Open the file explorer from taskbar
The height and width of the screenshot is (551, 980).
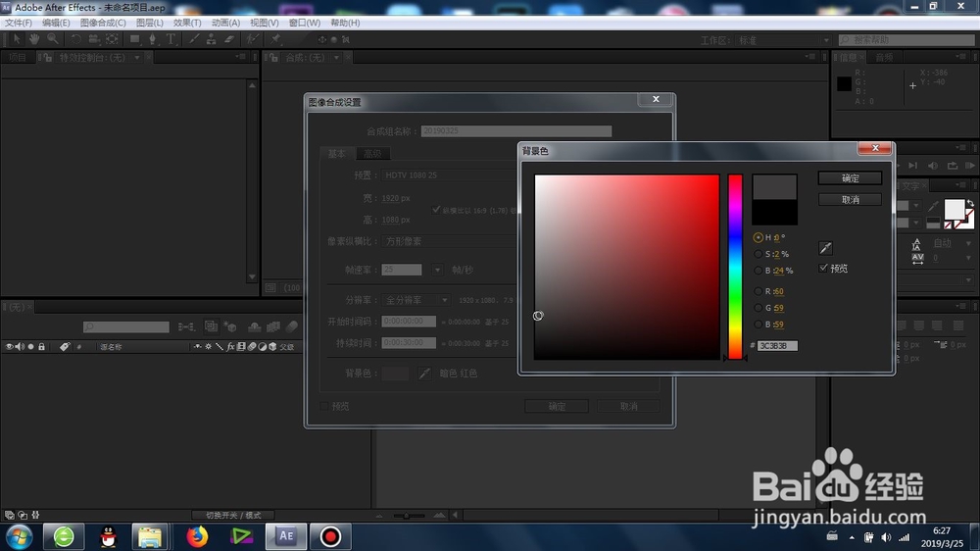tap(150, 536)
